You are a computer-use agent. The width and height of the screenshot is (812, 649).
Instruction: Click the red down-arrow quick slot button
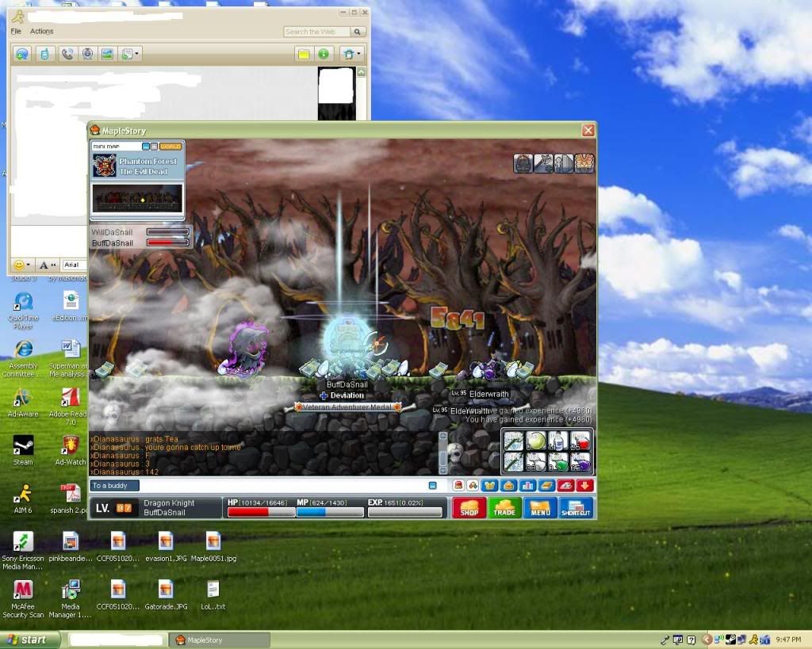click(x=585, y=486)
